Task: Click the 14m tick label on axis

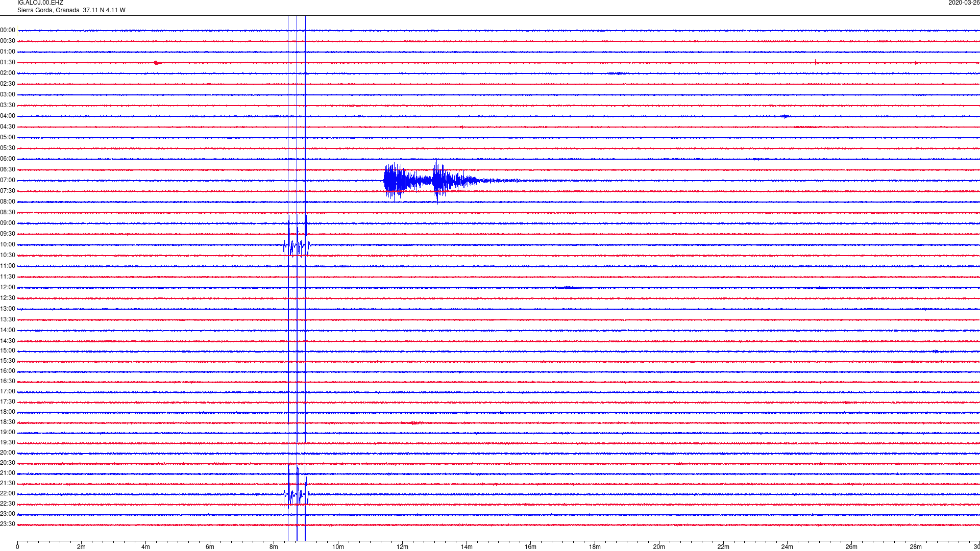Action: (x=467, y=547)
